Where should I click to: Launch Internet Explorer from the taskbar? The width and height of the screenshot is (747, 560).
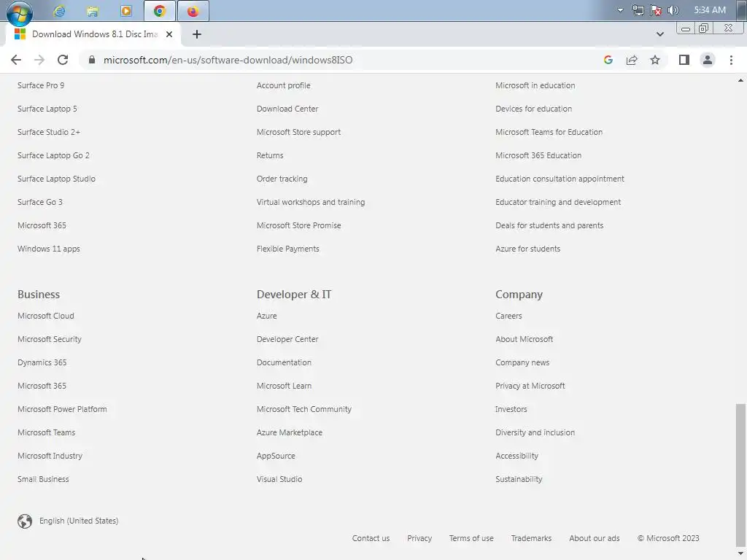[x=60, y=11]
